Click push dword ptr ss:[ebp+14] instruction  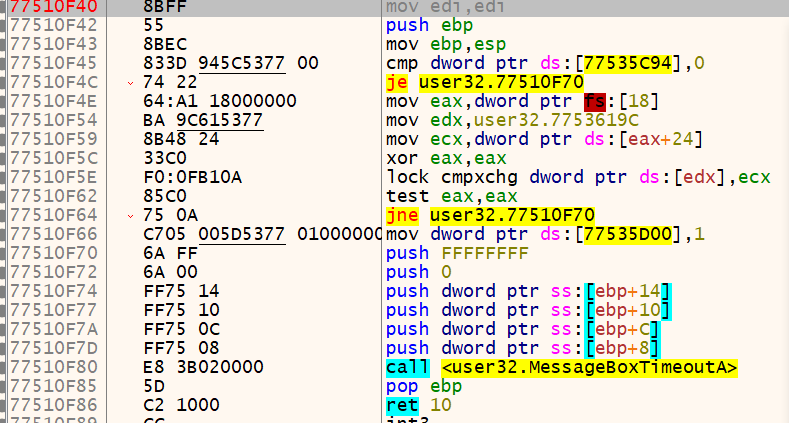coord(528,291)
